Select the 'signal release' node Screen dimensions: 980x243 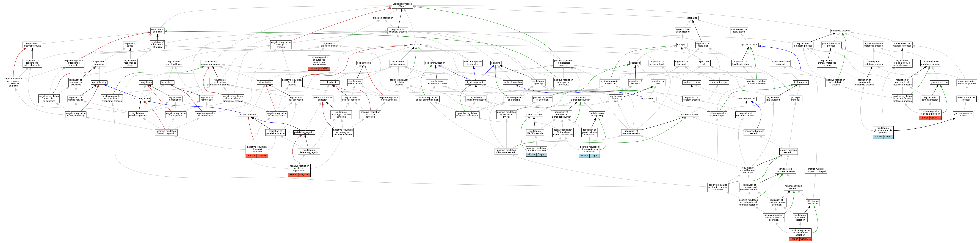(648, 99)
